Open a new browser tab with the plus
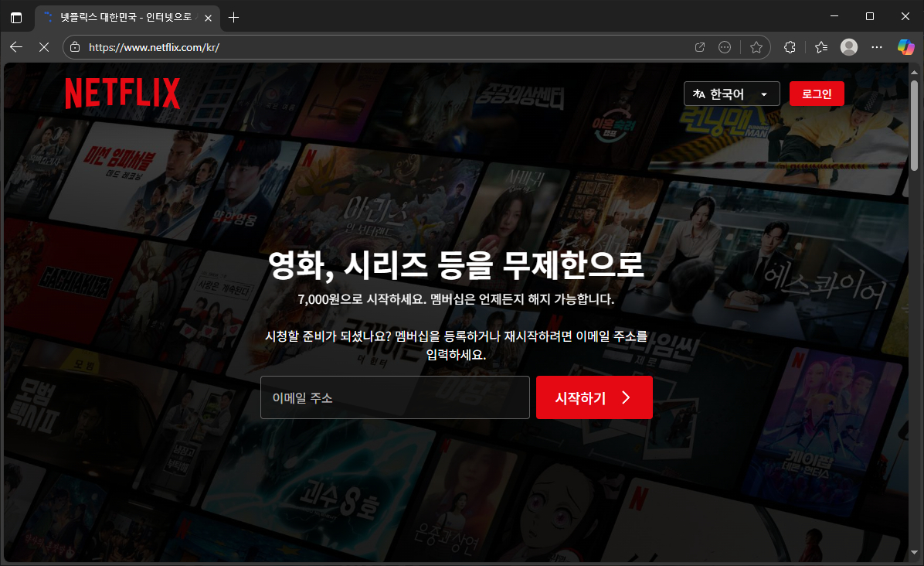The height and width of the screenshot is (566, 924). [x=233, y=16]
